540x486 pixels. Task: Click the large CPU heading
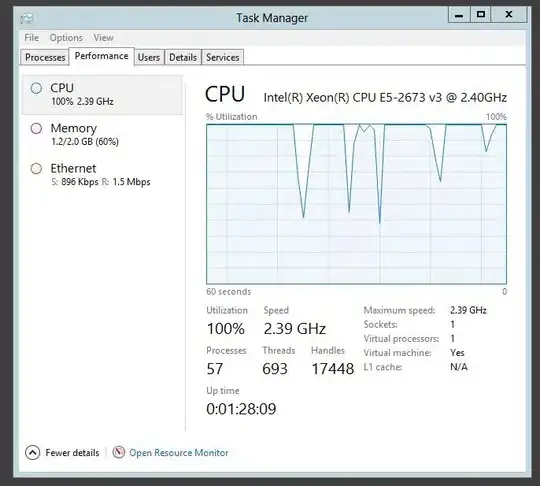[x=225, y=94]
